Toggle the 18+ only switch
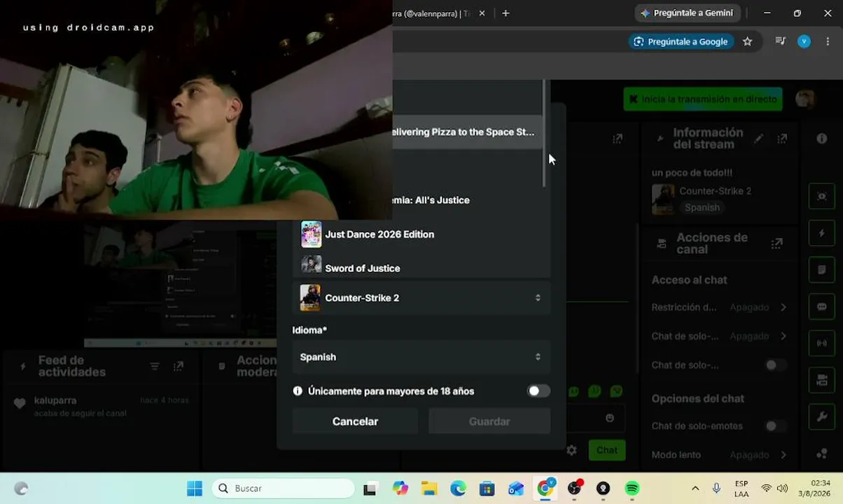 click(538, 391)
